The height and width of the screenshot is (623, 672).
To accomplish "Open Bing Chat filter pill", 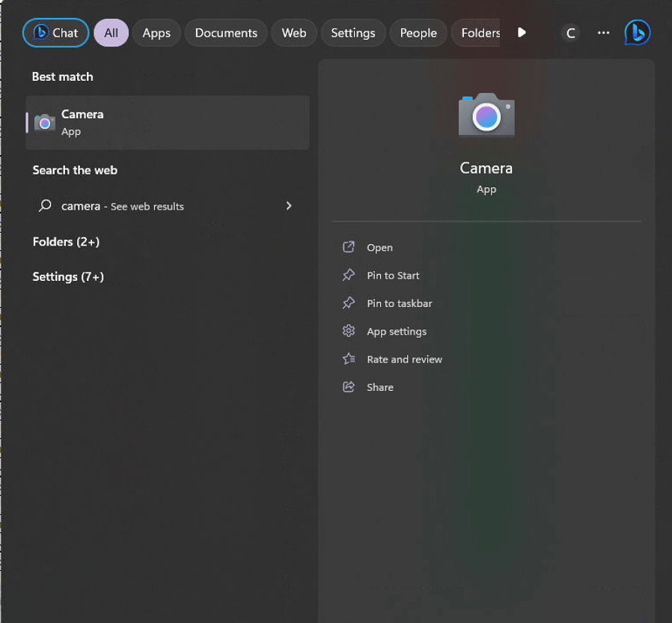I will [x=55, y=33].
